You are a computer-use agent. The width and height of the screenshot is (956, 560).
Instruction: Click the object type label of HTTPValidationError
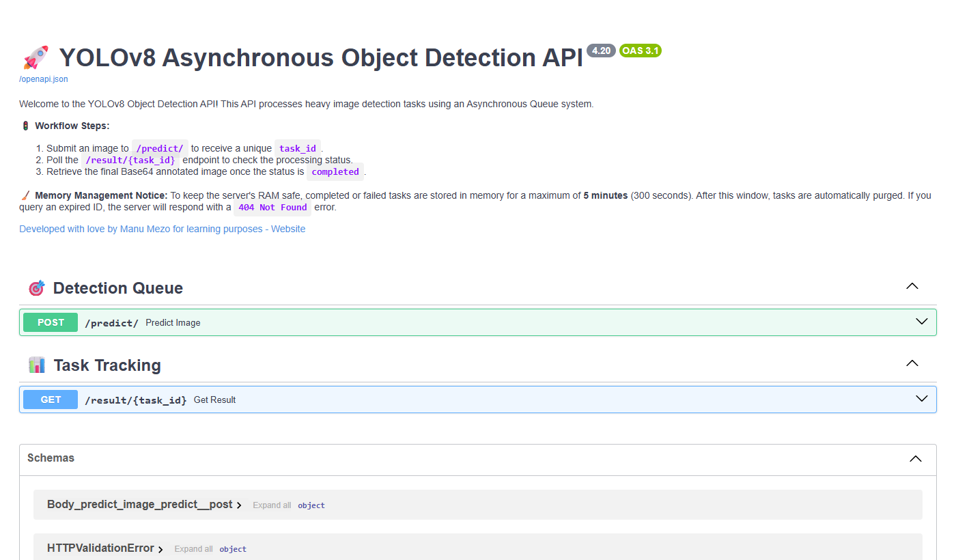[x=233, y=549]
